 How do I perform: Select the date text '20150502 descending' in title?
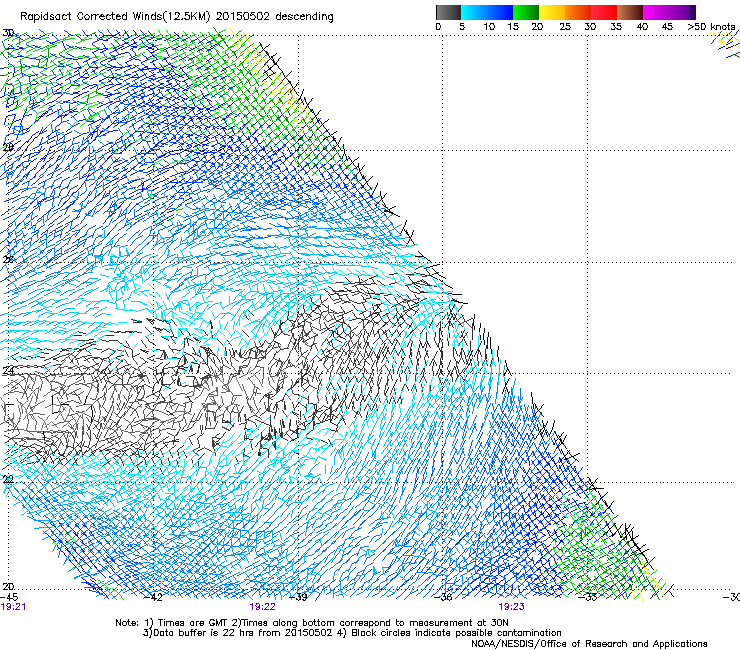(x=275, y=17)
